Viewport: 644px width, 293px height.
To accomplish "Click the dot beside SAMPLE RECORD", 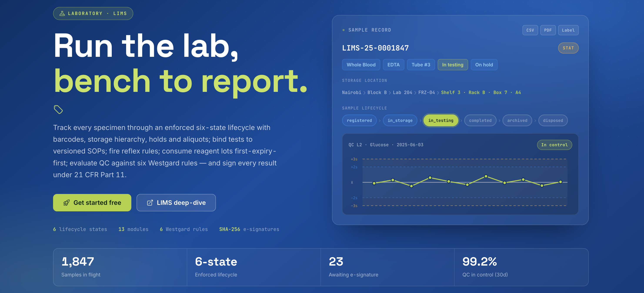I will 344,30.
